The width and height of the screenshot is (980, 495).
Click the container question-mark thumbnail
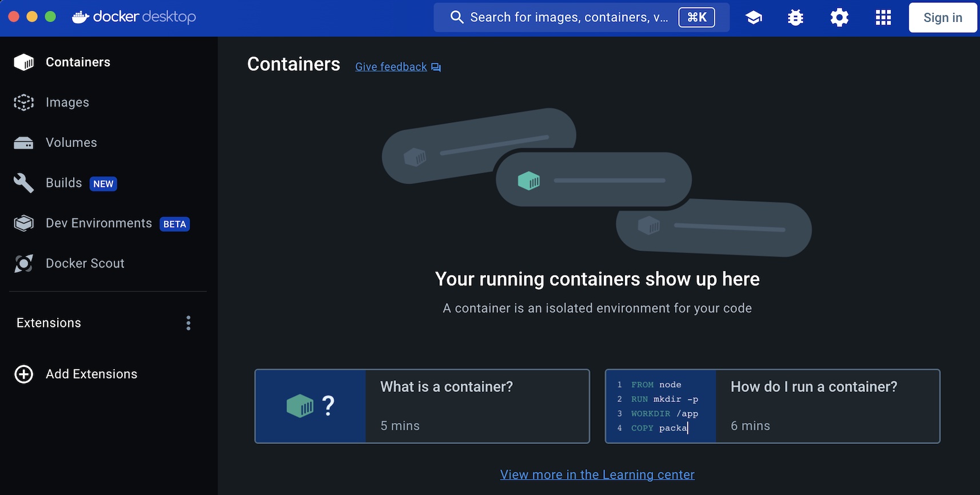click(310, 406)
